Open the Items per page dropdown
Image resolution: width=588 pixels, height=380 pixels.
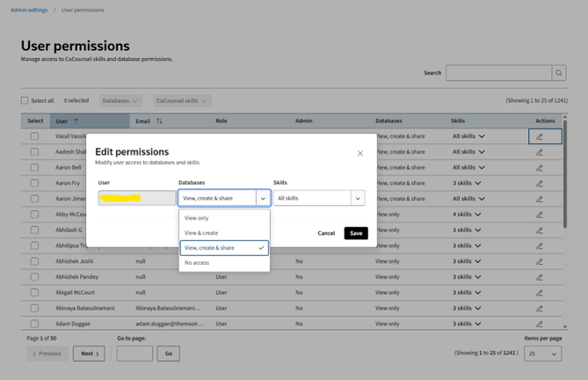pyautogui.click(x=541, y=354)
